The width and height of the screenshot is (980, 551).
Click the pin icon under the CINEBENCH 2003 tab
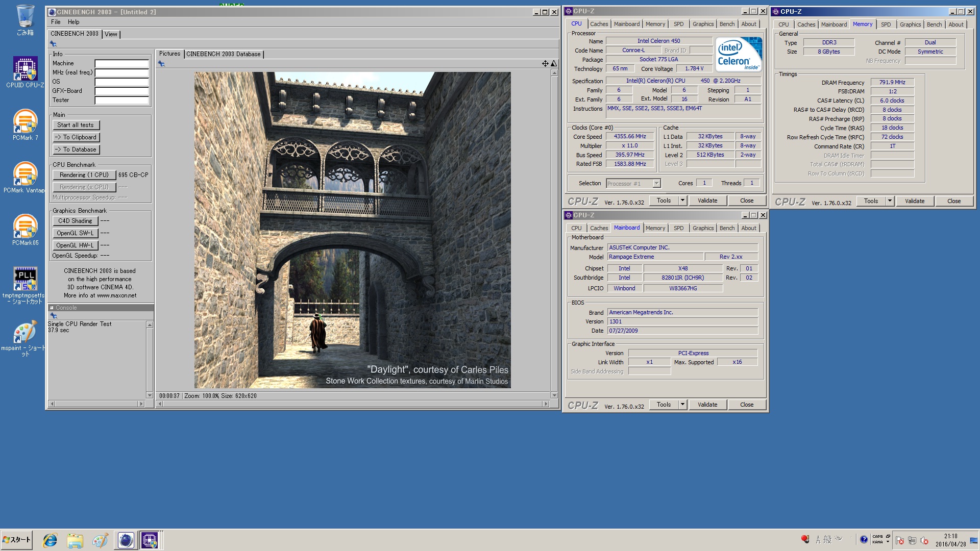click(x=53, y=44)
